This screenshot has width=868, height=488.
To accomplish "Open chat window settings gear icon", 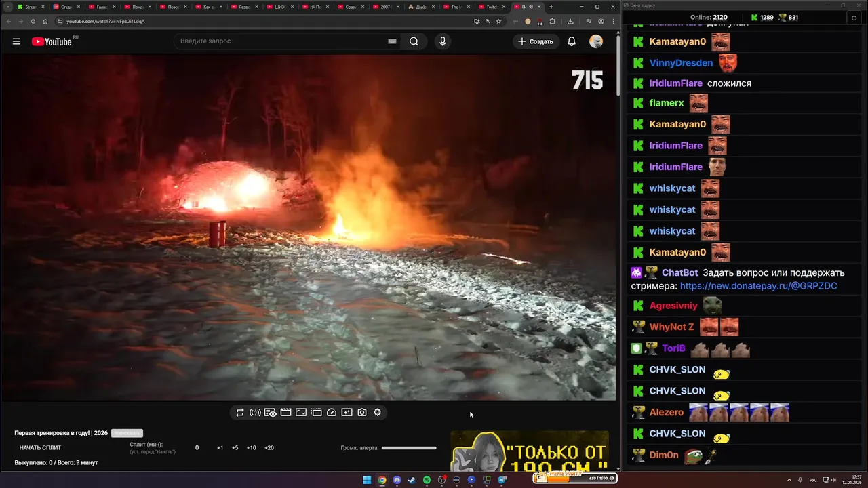I will coord(854,18).
